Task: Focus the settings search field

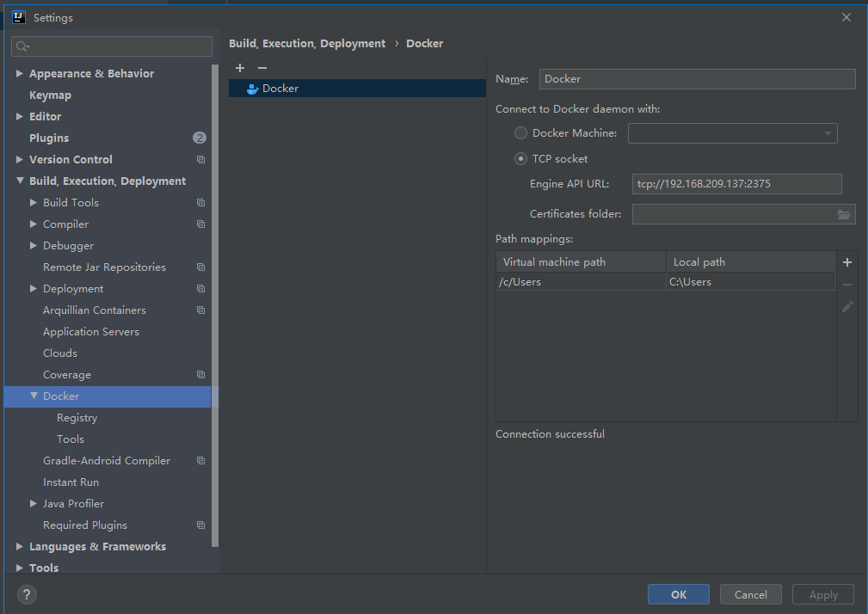Action: pos(111,46)
